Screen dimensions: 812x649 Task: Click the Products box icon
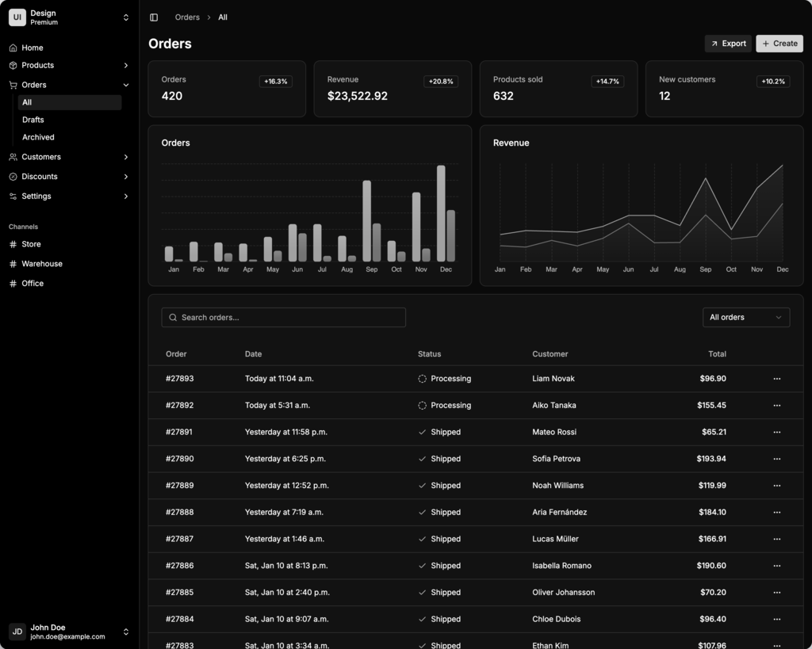[x=13, y=66]
